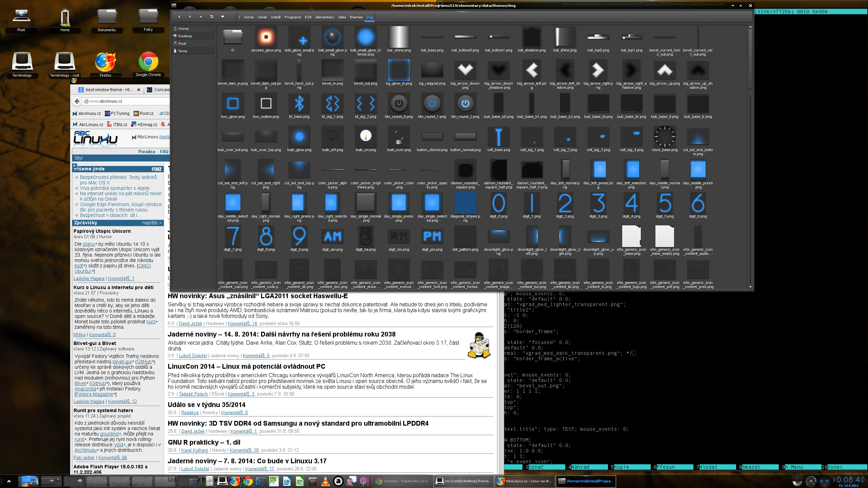868x488 pixels.
Task: Select the big_arrow_down.png file
Action: coord(465,75)
